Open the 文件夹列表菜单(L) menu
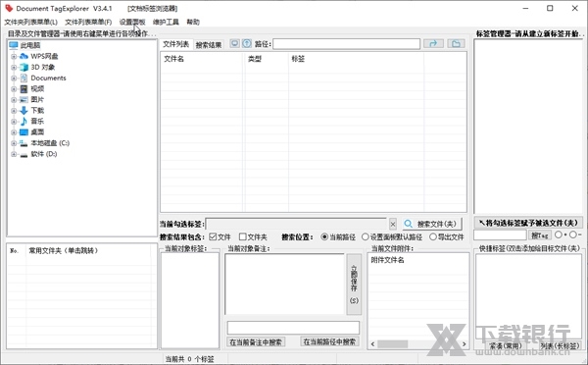588x365 pixels. tap(30, 23)
